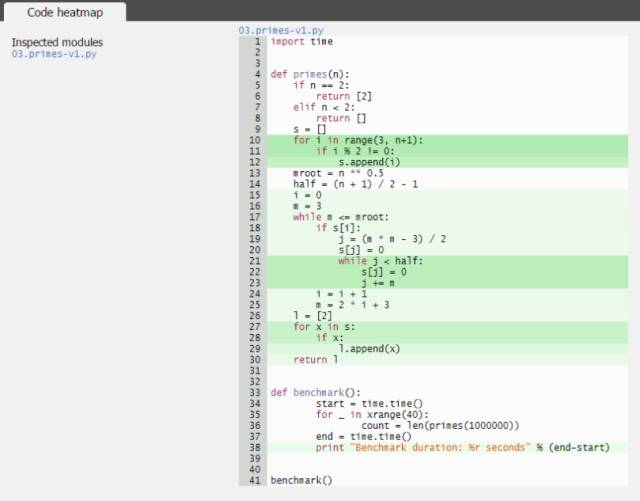Click line 'half = (n + 1) / 2 - 1'
Viewport: 640px width, 501px height.
click(355, 184)
